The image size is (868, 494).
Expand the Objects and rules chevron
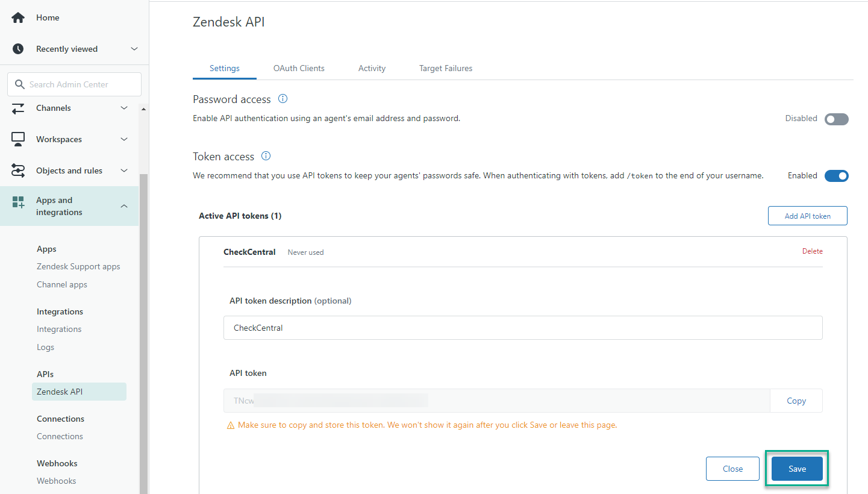[124, 170]
